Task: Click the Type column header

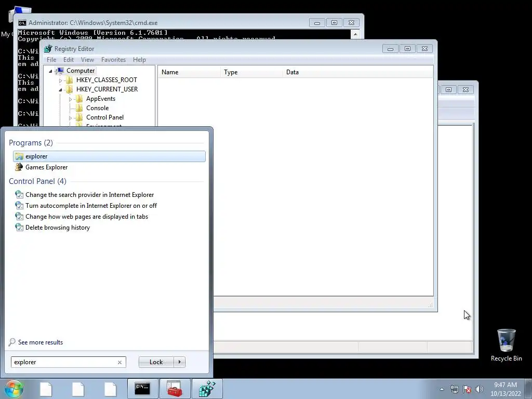Action: (251, 72)
